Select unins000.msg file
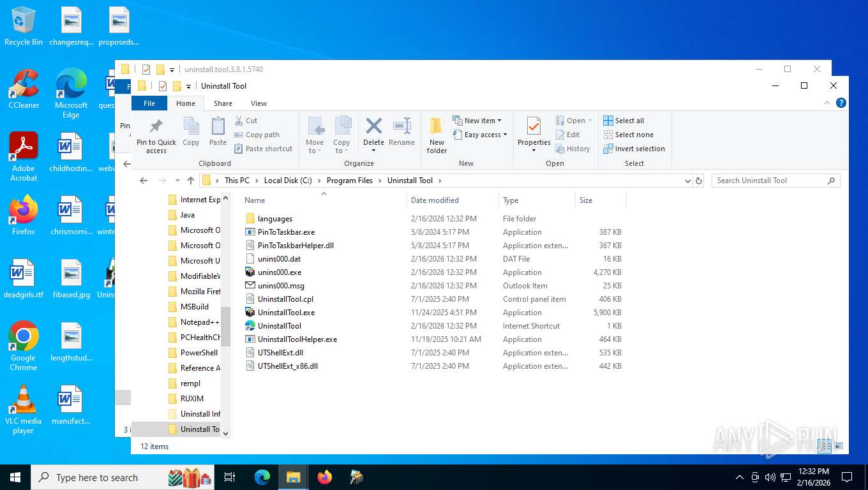 281,286
